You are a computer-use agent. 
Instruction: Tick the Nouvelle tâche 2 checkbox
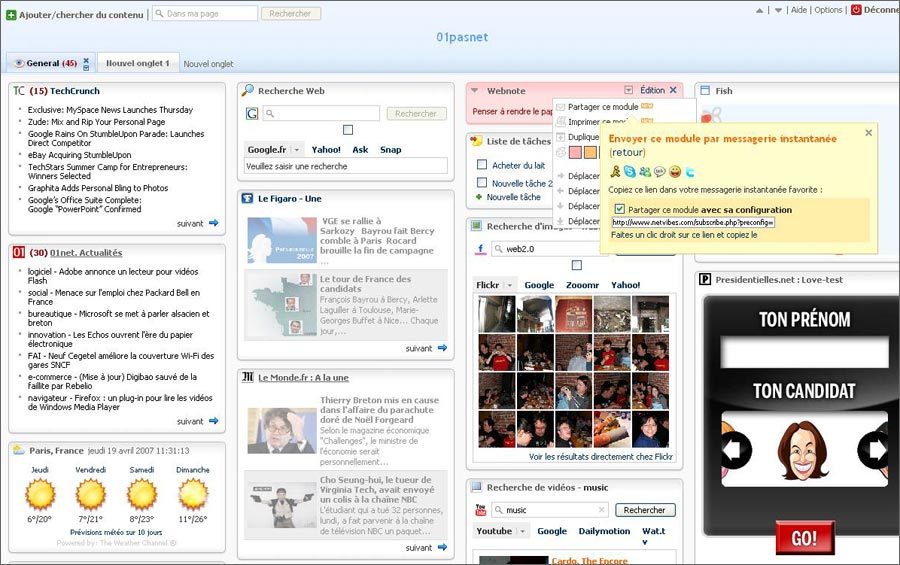click(482, 183)
